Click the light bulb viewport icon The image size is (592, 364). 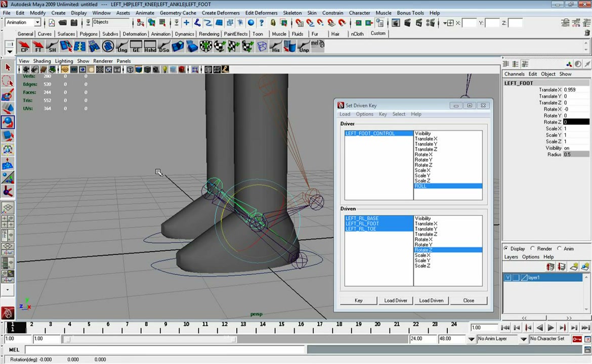point(164,69)
